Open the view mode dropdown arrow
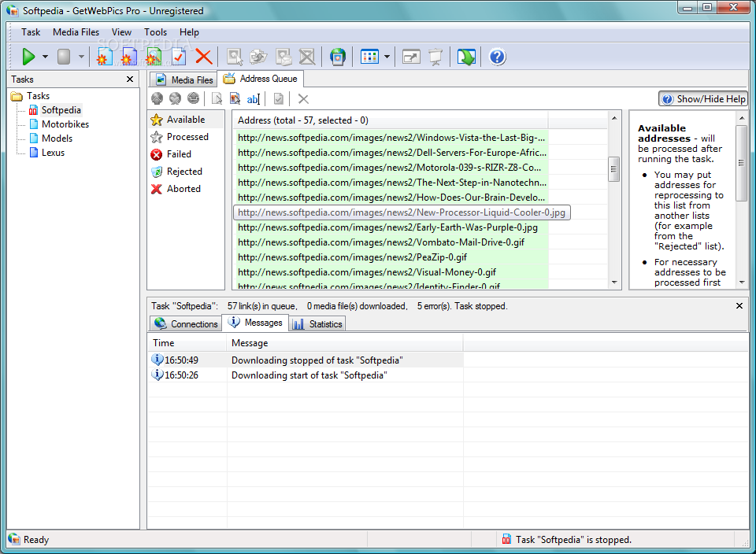This screenshot has height=554, width=756. pyautogui.click(x=387, y=57)
